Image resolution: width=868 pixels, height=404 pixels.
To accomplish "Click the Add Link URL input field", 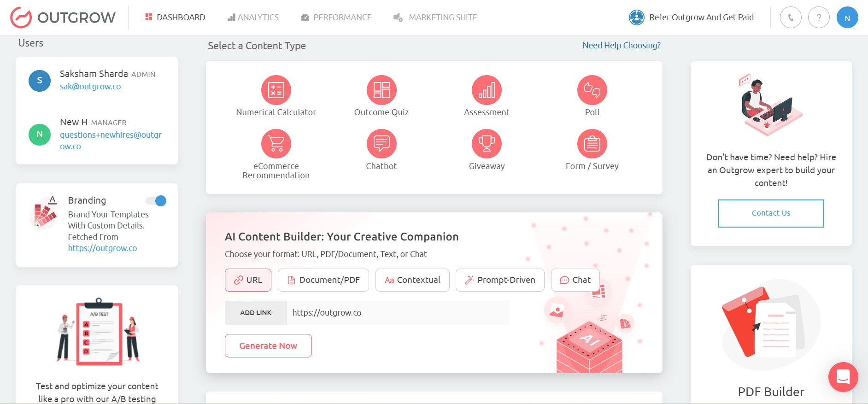I will coord(398,313).
